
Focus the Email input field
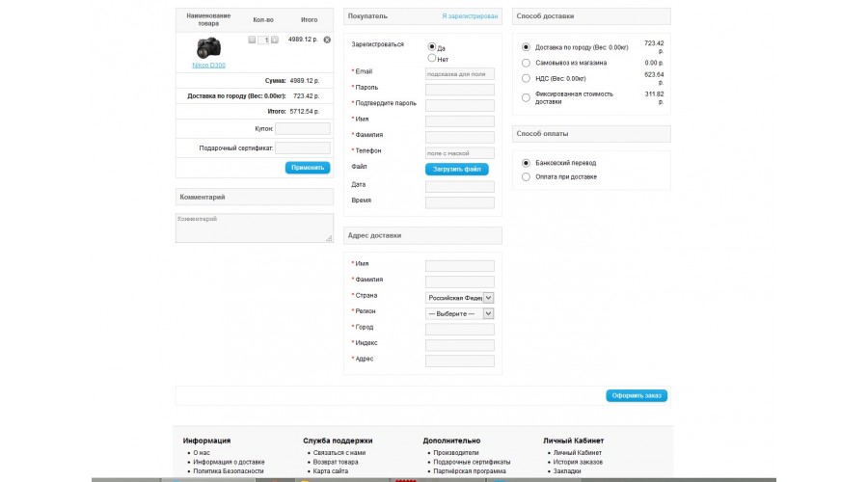point(459,74)
